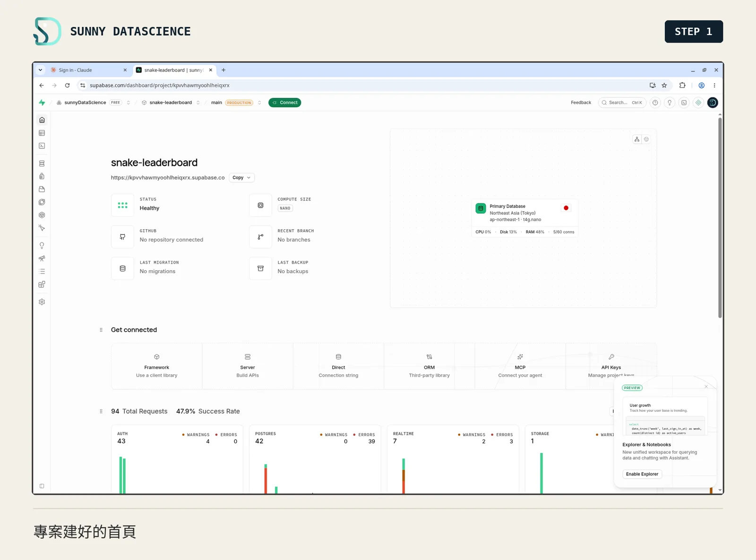This screenshot has width=756, height=560.
Task: Expand the snake-leaderboard project switcher
Action: [x=198, y=103]
